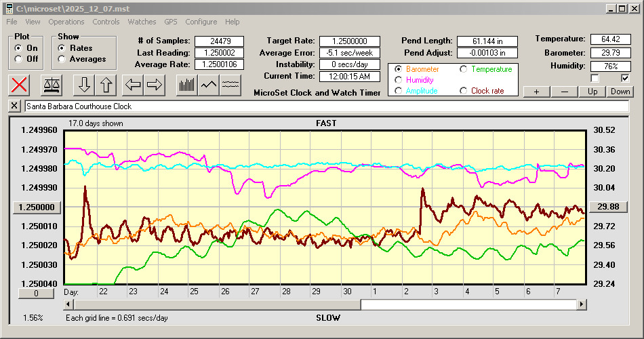The image size is (644, 339).
Task: Uncheck the checked box under Humidity
Action: point(625,78)
